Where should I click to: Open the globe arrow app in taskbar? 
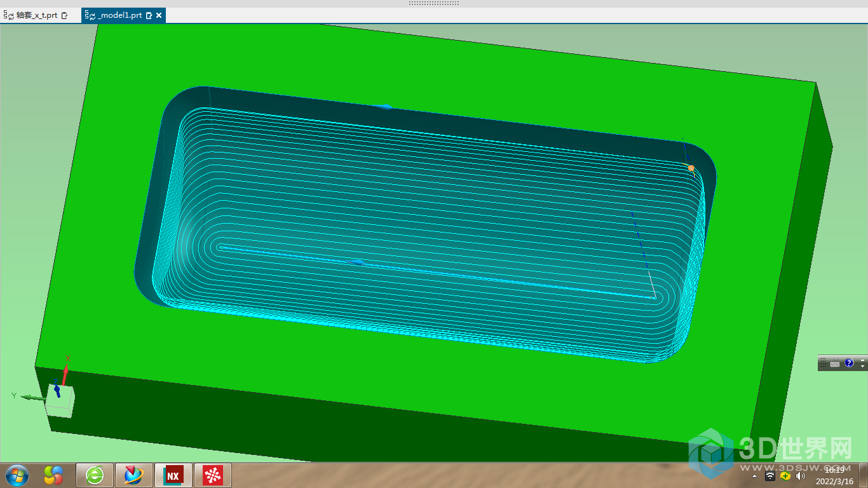coord(134,475)
